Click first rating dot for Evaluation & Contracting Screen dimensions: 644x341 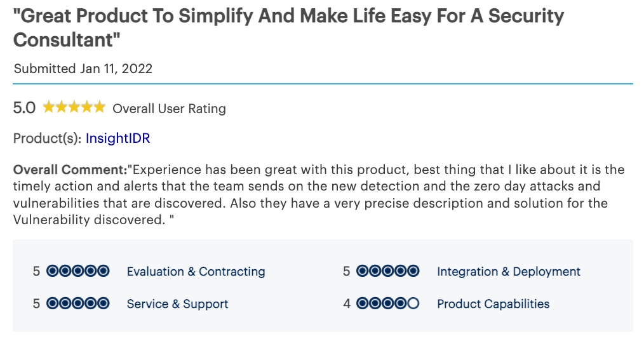click(53, 271)
